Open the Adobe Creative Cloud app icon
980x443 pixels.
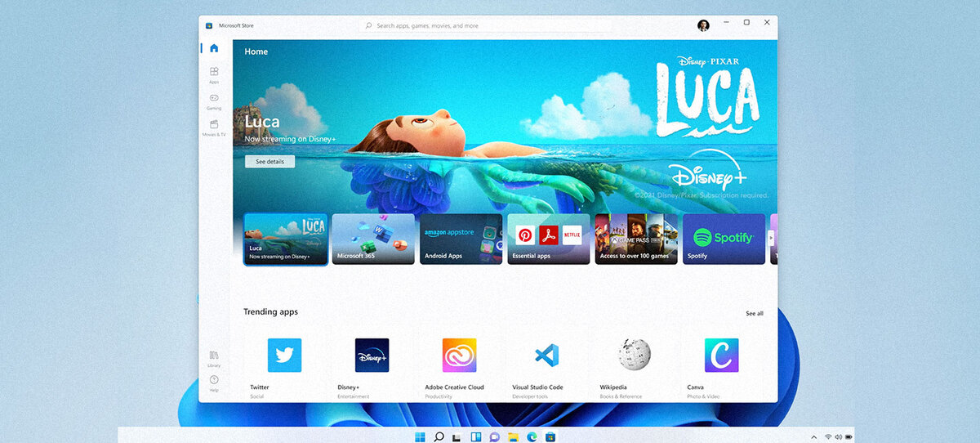point(459,356)
